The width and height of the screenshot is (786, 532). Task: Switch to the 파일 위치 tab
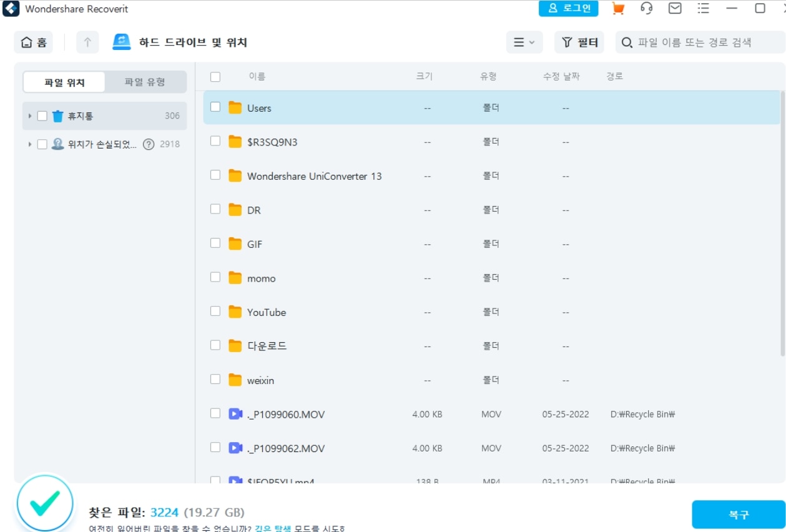point(64,82)
